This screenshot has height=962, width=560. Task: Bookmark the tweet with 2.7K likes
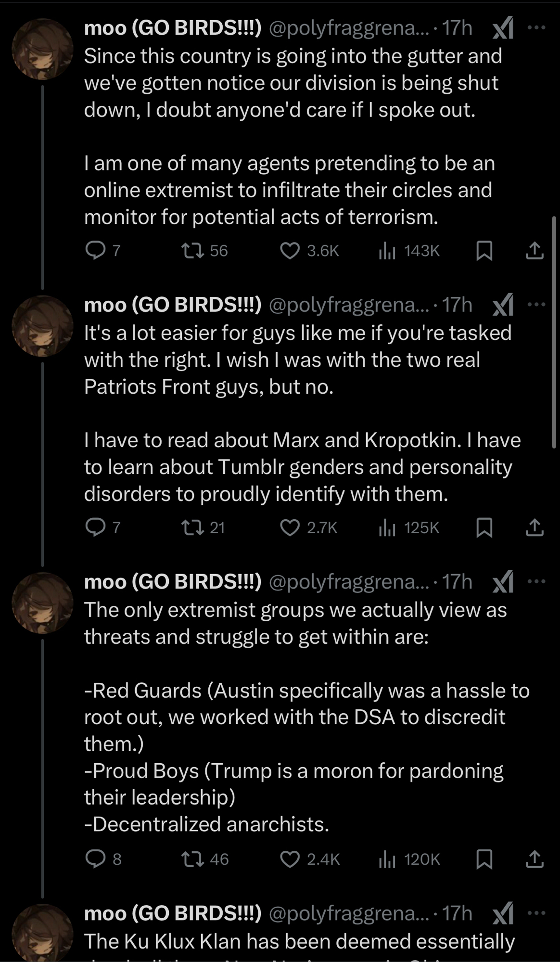(484, 527)
